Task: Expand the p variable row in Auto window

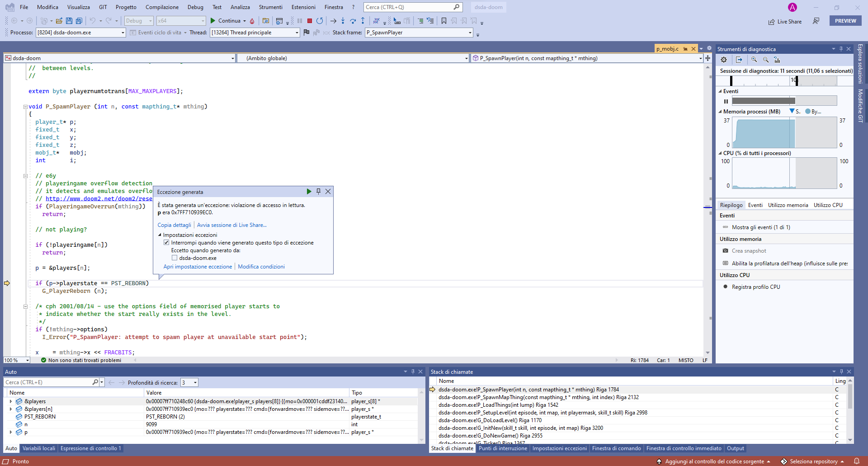Action: coord(11,432)
